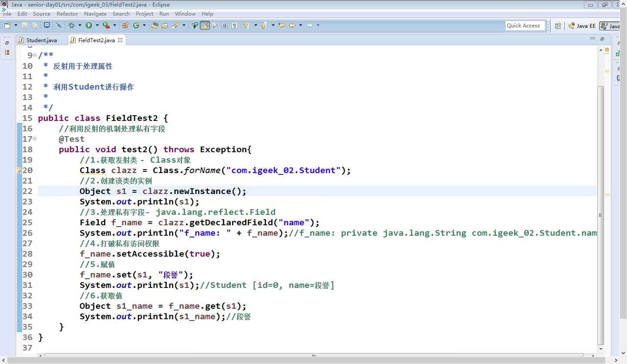Open Debug configurations dropdown arrow
Screen dimensions: 627x364
[x=80, y=25]
